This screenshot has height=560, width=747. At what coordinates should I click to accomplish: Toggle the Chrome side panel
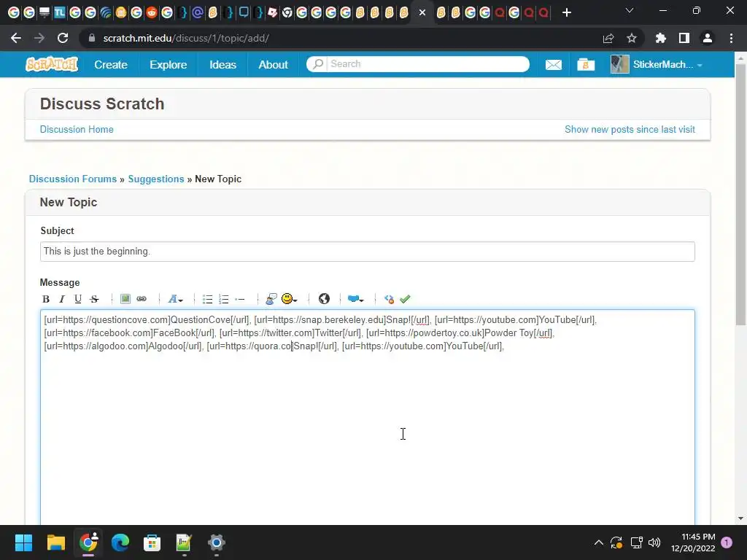(684, 38)
